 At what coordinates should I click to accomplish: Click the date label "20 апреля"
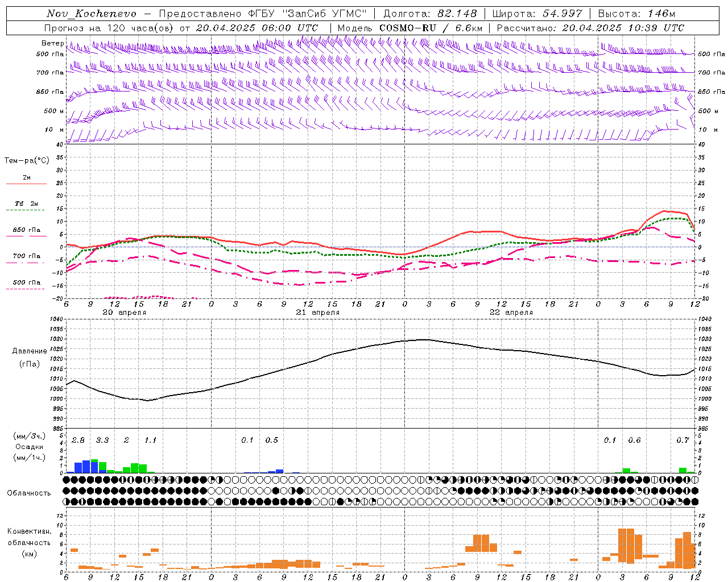pos(124,313)
